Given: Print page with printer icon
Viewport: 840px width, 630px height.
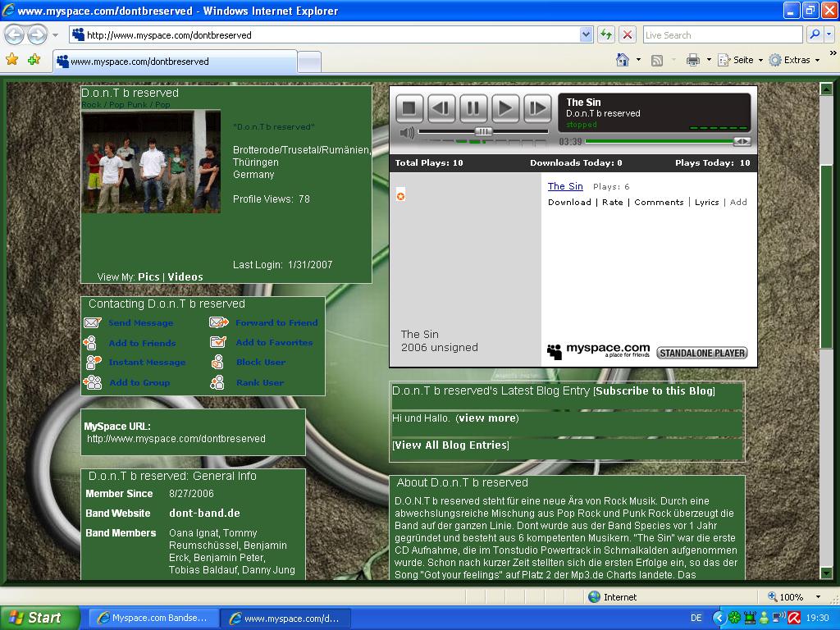Looking at the screenshot, I should pos(692,59).
